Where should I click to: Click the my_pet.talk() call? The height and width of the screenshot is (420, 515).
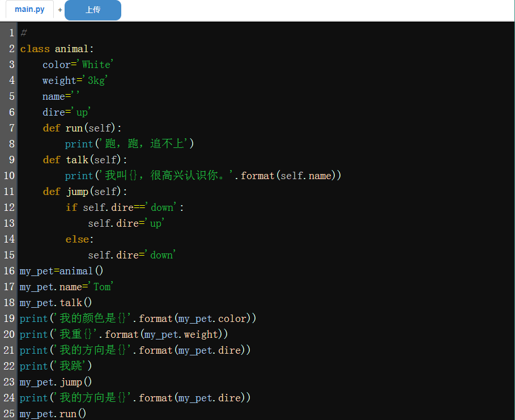(56, 303)
